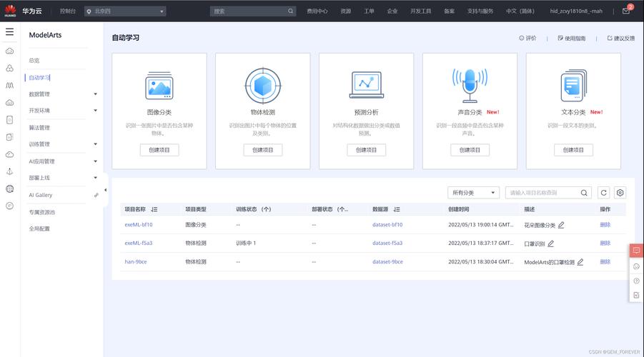The height and width of the screenshot is (357, 644).
Task: Open algorithm management sidebar item
Action: [39, 128]
